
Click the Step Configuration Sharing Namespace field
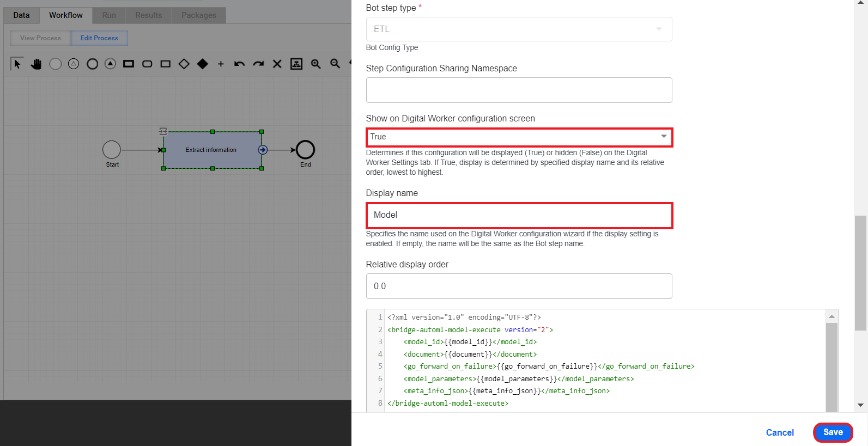[x=519, y=90]
